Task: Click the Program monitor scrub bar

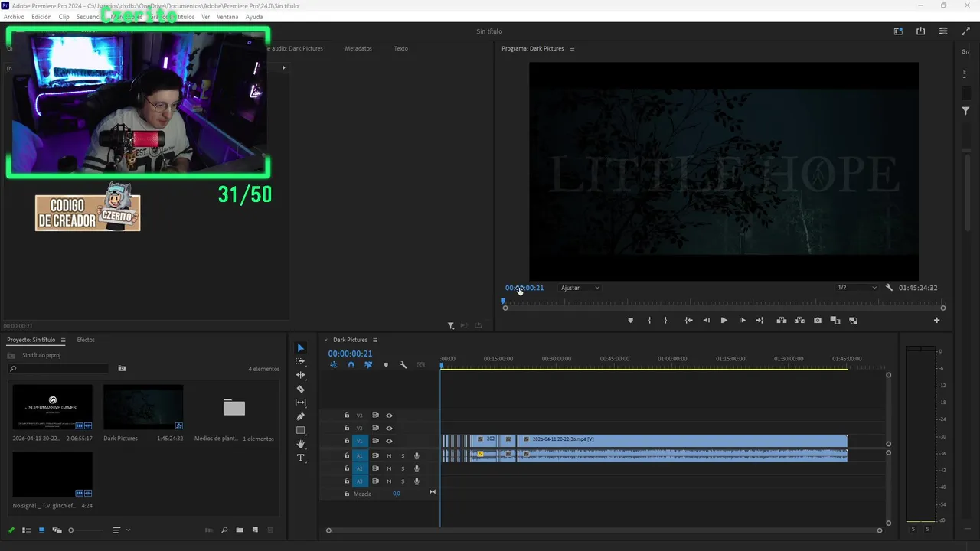Action: pos(724,302)
